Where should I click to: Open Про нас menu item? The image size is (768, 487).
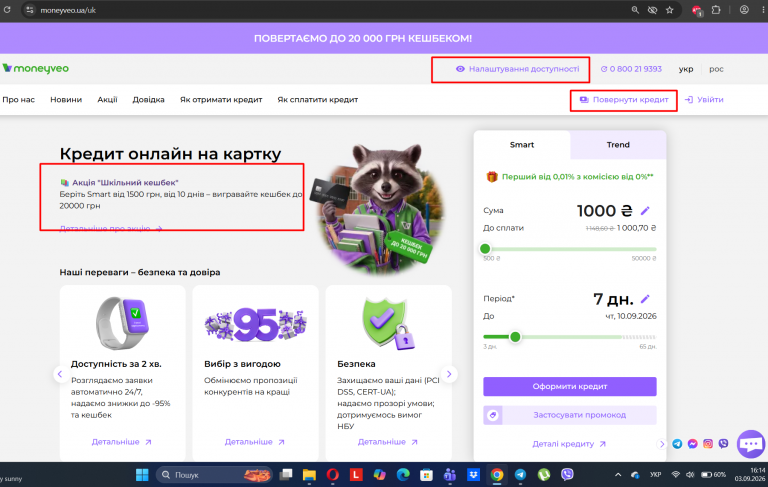[x=19, y=99]
